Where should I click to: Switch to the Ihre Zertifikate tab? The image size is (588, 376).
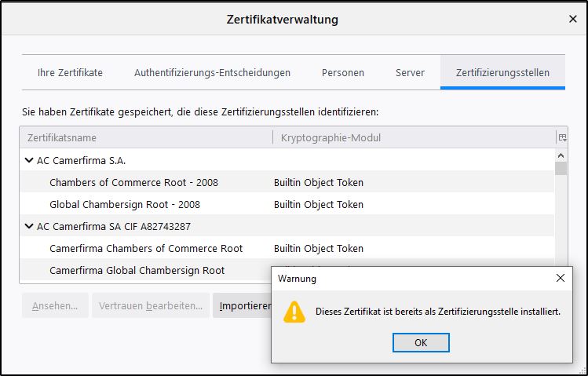[70, 73]
